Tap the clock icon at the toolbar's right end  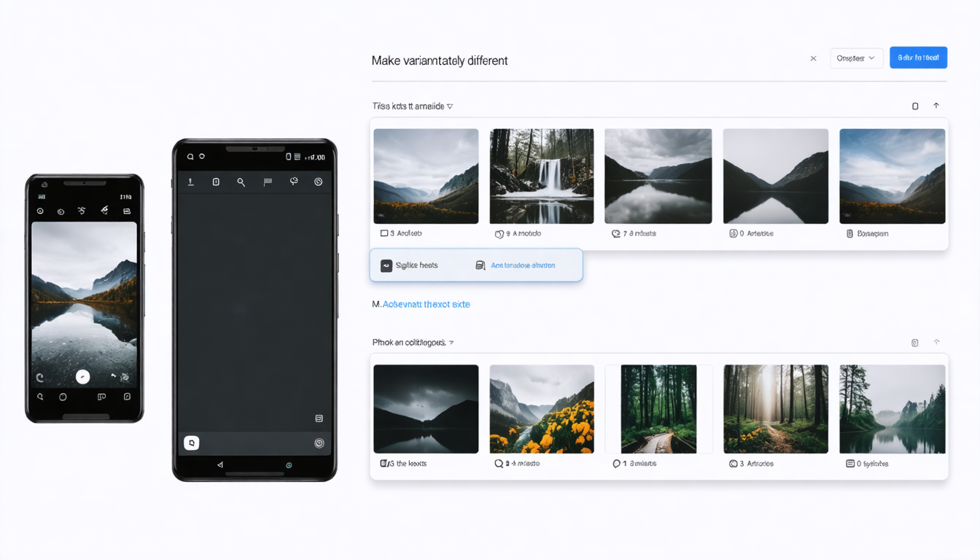click(319, 182)
